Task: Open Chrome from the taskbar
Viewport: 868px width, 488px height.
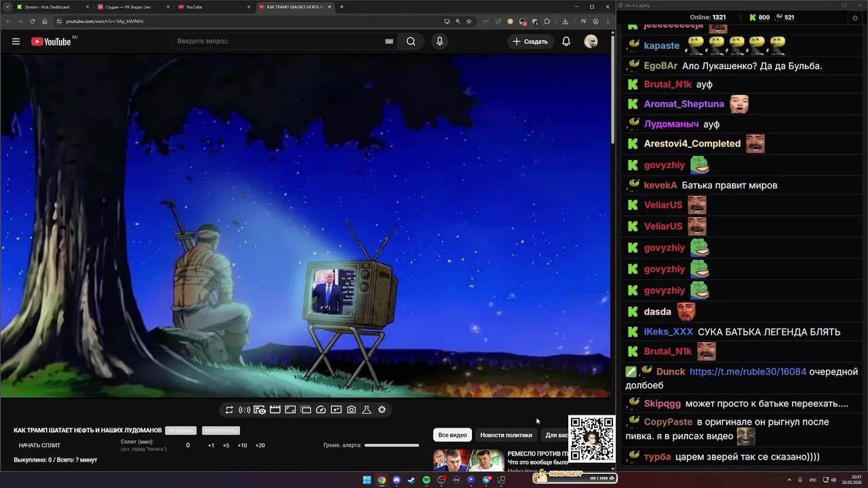Action: [382, 480]
